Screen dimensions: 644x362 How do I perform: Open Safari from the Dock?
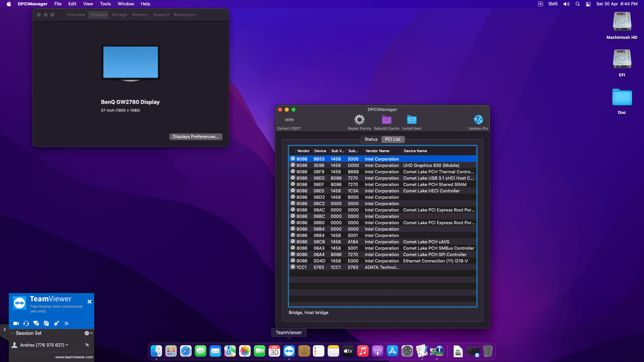point(186,351)
